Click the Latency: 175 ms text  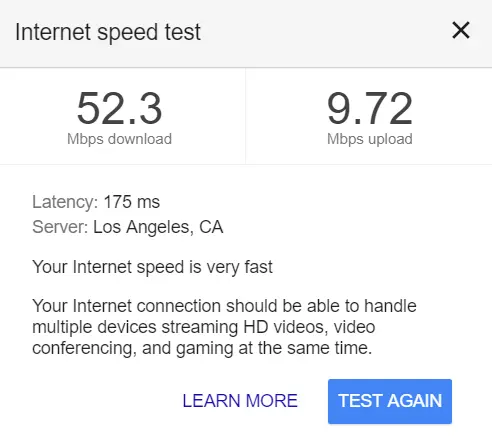coord(96,202)
